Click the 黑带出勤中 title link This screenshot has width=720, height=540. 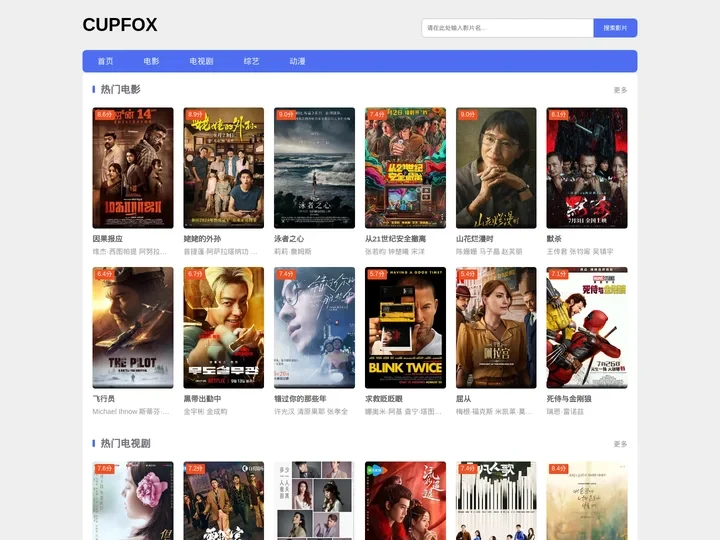point(202,399)
